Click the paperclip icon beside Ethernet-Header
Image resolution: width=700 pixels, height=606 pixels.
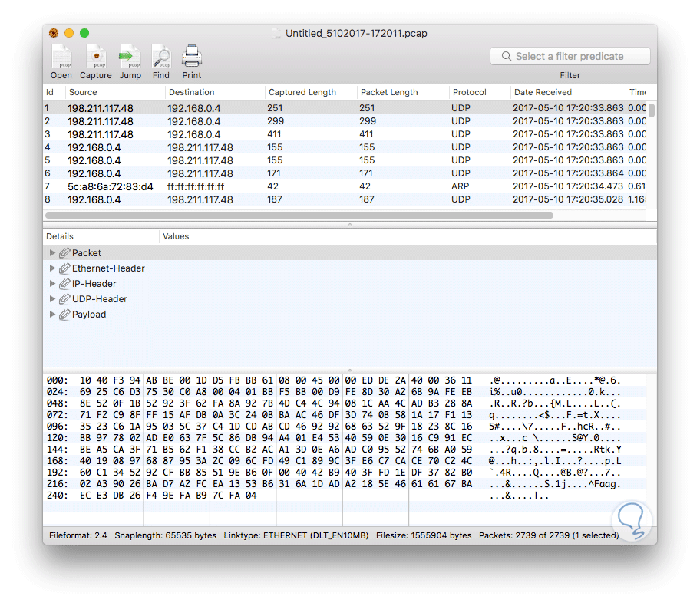pyautogui.click(x=64, y=268)
